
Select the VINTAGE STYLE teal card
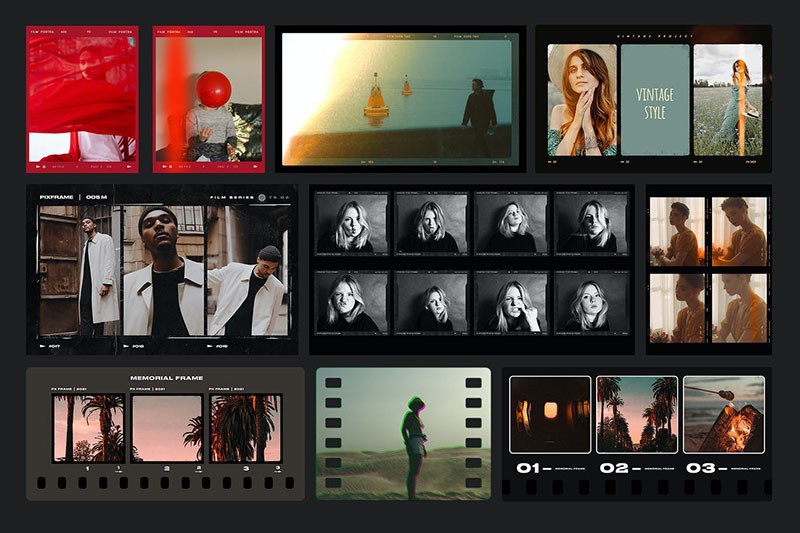(655, 100)
